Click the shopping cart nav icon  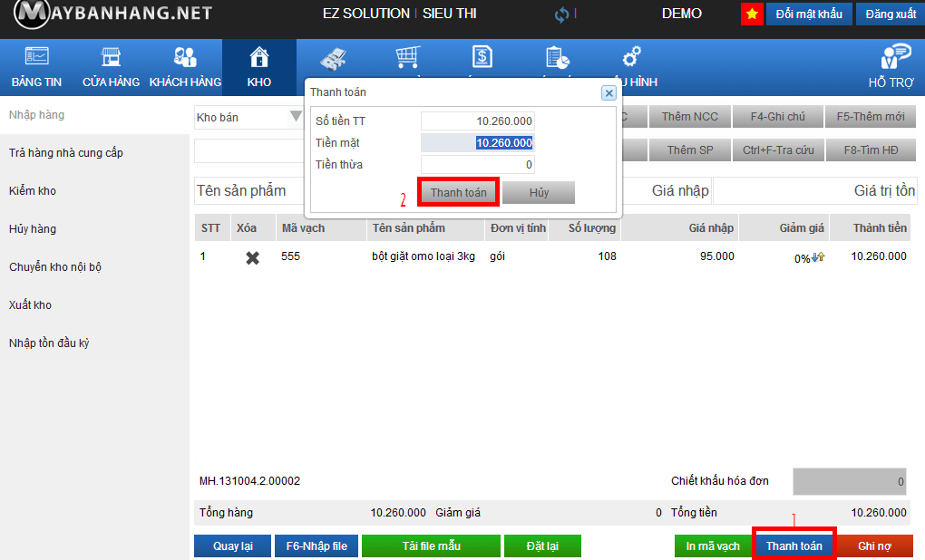[407, 58]
